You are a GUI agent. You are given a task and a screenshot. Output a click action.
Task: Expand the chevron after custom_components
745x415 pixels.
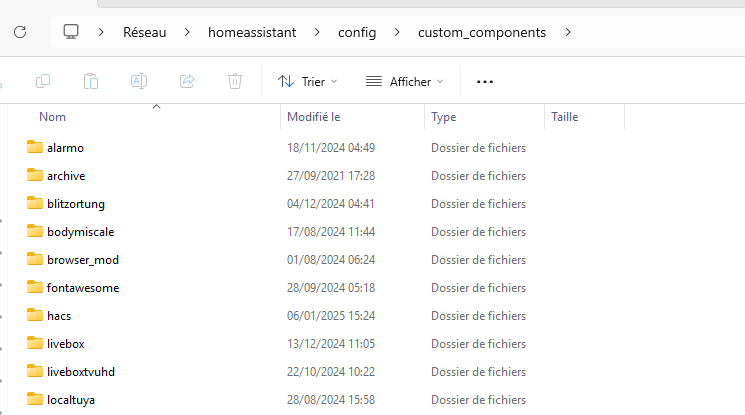[x=568, y=32]
